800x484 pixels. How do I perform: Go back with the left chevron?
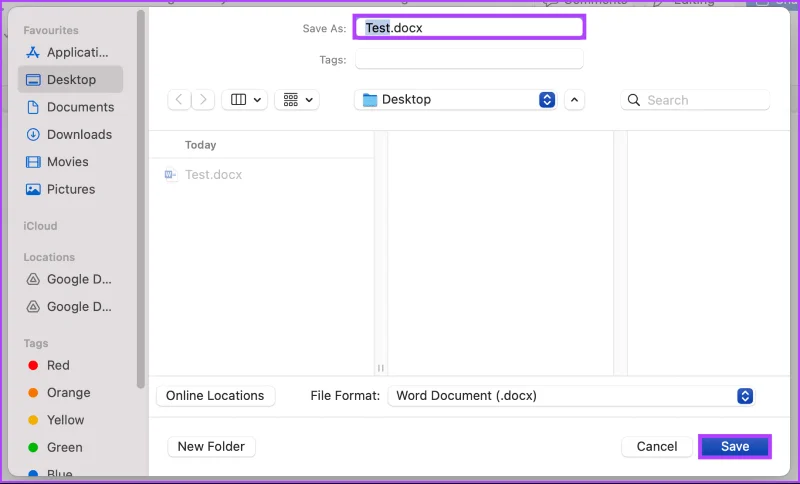point(179,99)
